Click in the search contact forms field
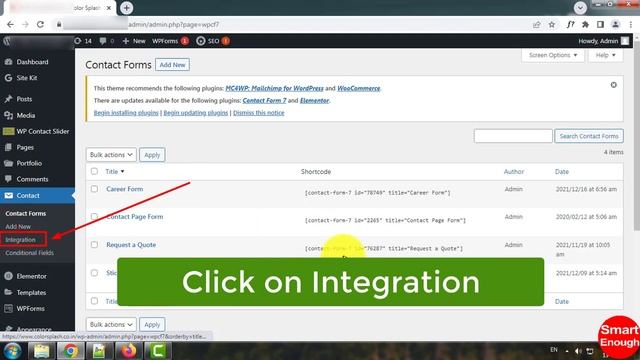640x360 pixels. pos(513,136)
